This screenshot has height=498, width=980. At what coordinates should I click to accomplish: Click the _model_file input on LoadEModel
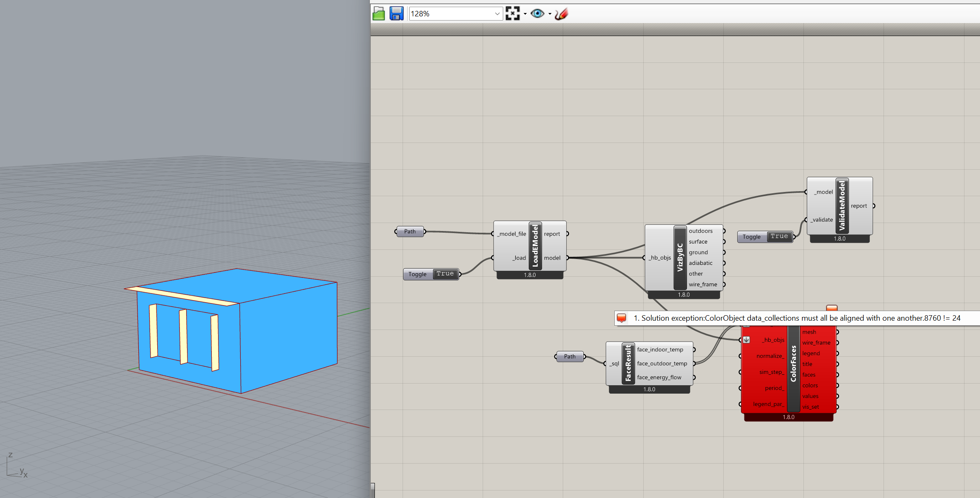click(512, 234)
